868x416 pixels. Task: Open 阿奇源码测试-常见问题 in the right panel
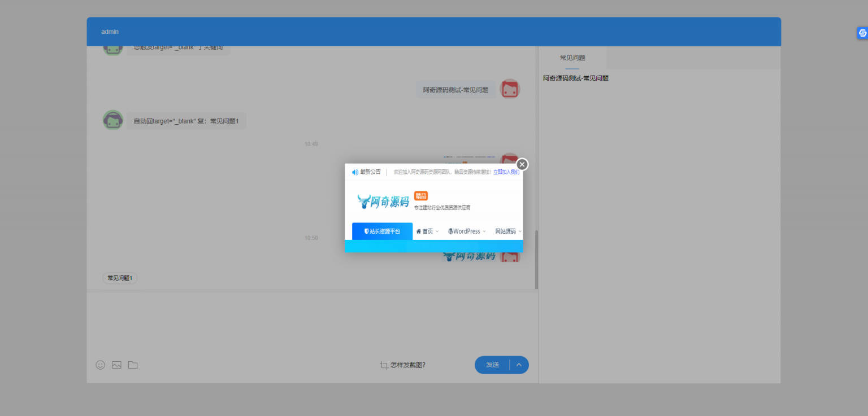576,78
